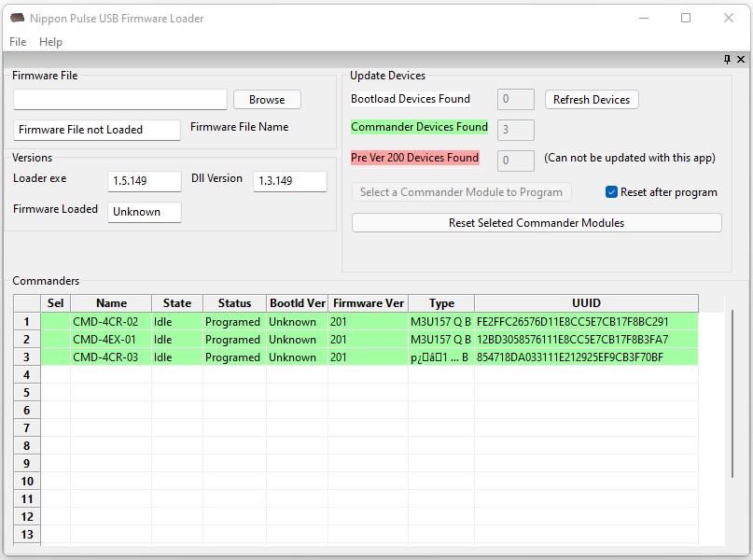
Task: Click Bootld Ver Unknown in row 2
Action: (298, 339)
